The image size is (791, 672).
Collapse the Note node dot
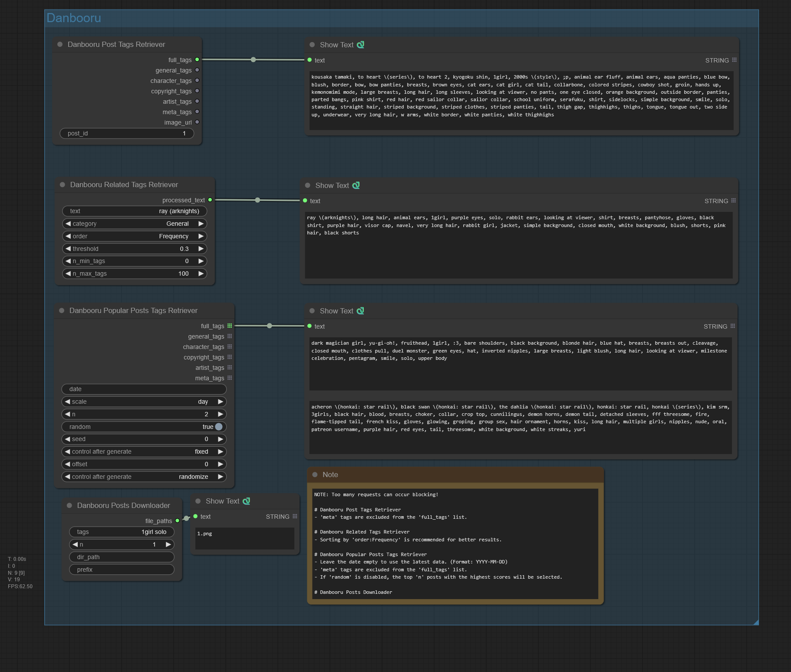coord(315,474)
